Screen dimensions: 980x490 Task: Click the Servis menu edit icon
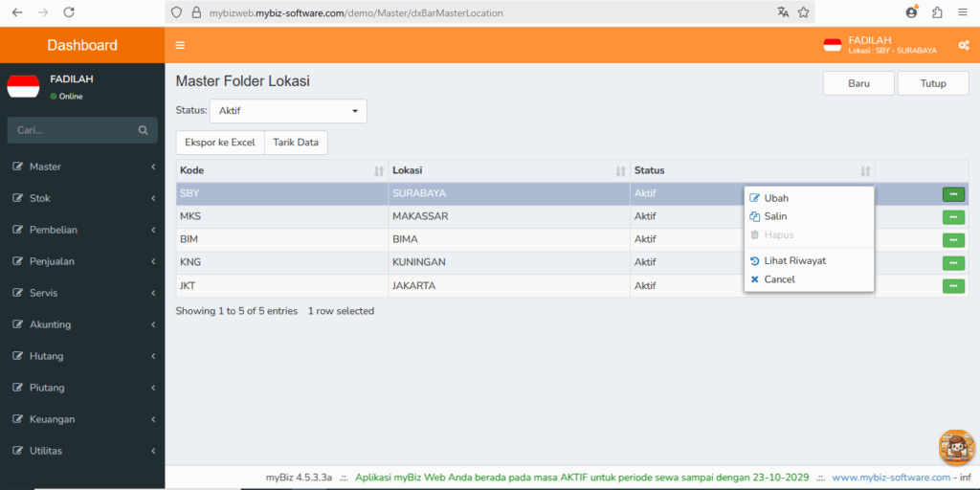(x=17, y=293)
